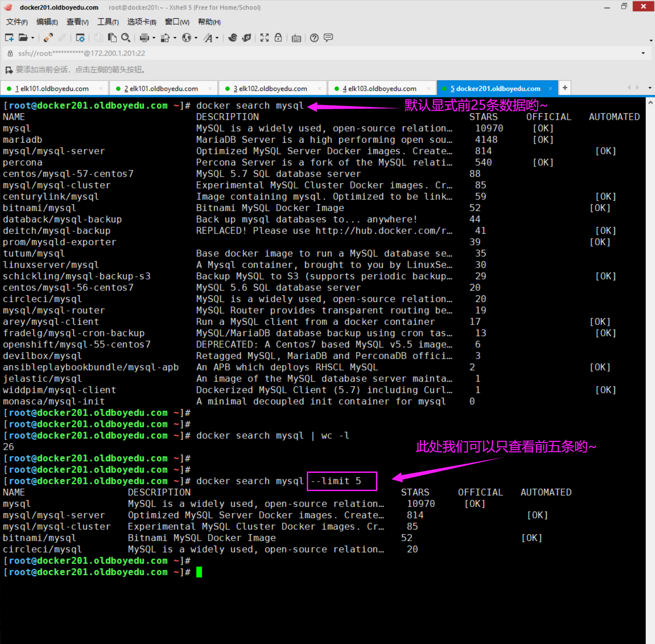Switch to the 3 elk102.oldboyedu.com tab
Image resolution: width=655 pixels, height=644 pixels.
(270, 89)
